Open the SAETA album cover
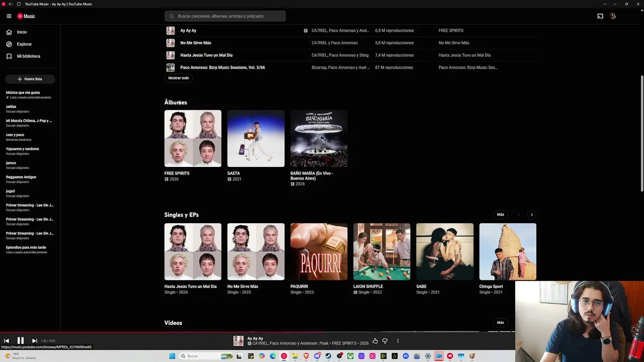The image size is (644, 362). pyautogui.click(x=256, y=138)
